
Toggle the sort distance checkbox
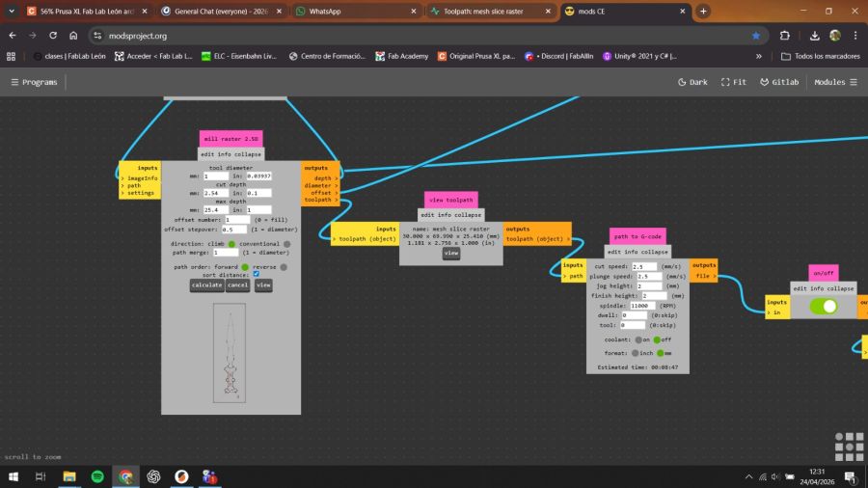256,274
